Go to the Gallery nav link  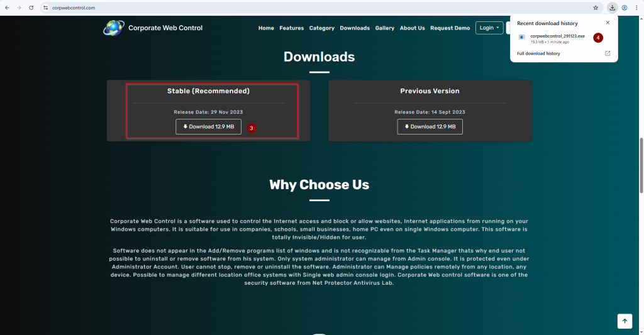[384, 28]
